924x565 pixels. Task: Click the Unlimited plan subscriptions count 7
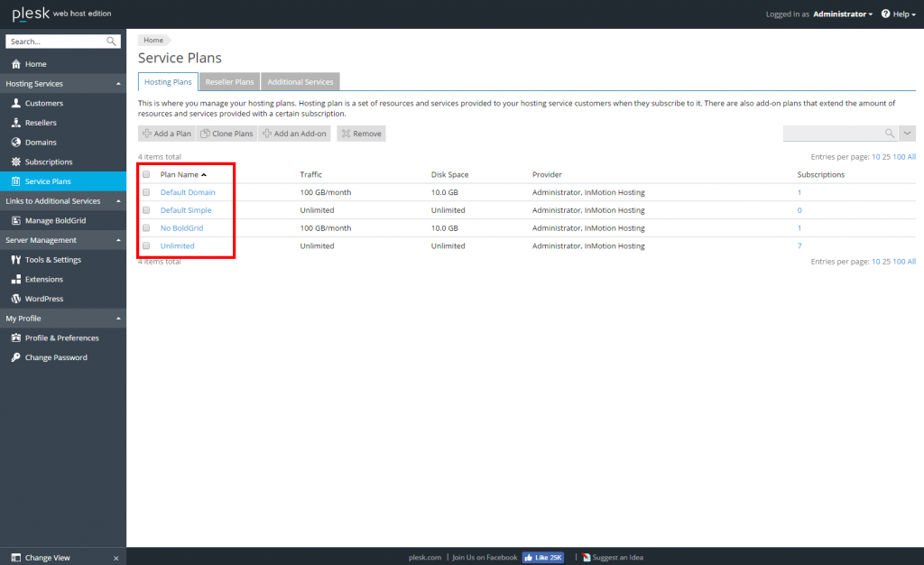click(x=799, y=245)
